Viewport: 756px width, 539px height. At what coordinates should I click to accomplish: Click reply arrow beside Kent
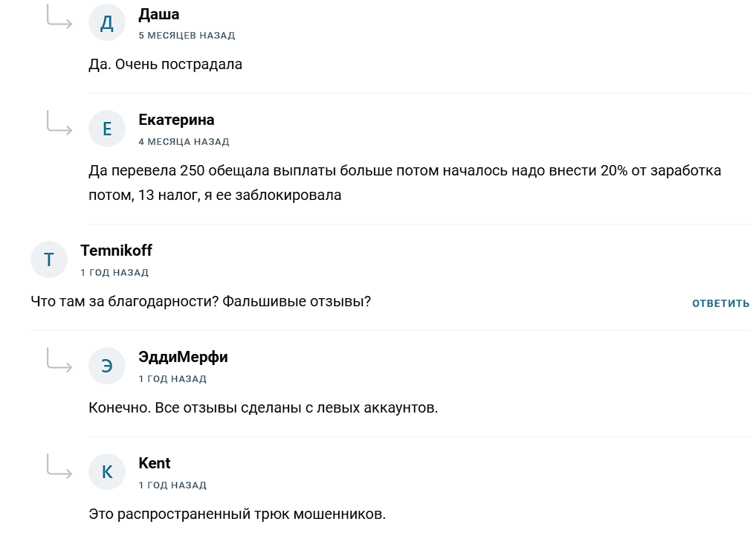tap(59, 466)
